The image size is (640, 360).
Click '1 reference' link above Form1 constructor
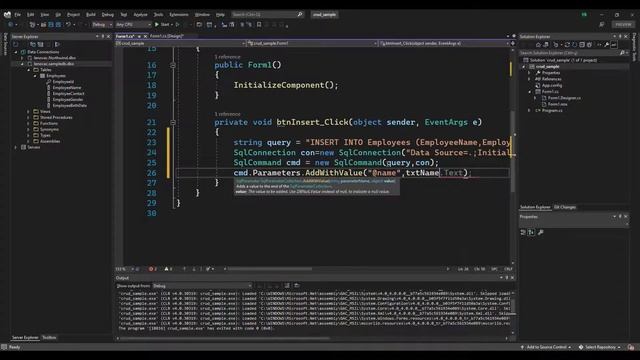[x=227, y=57]
